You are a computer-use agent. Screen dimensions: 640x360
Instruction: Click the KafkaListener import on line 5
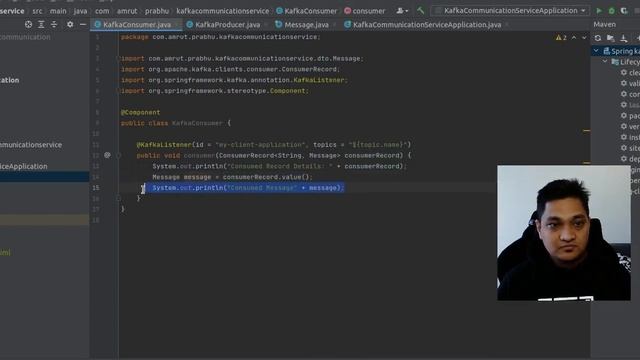[234, 80]
